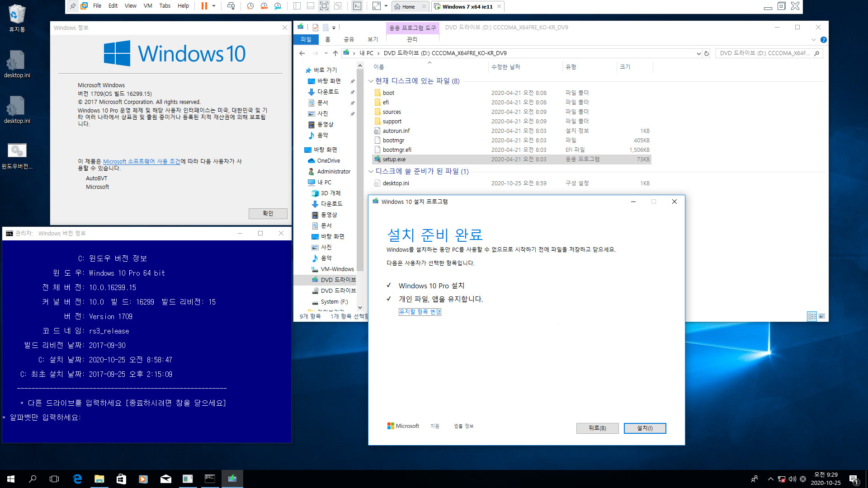
Task: Open the VMware VM menu
Action: point(148,6)
